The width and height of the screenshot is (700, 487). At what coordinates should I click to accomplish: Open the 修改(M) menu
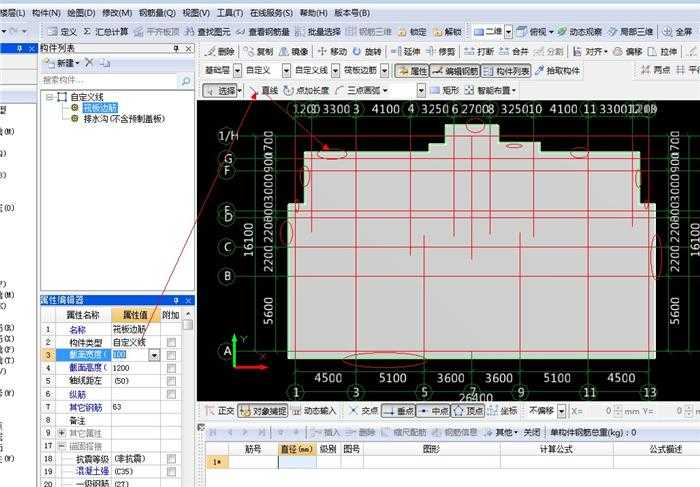click(x=117, y=13)
